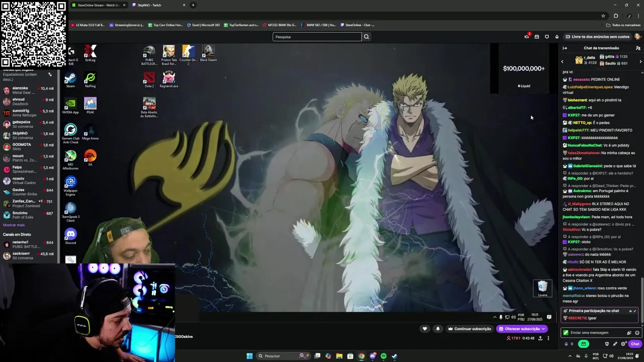Launch Wallpaper Engine icon
The height and width of the screenshot is (362, 644).
click(x=70, y=187)
